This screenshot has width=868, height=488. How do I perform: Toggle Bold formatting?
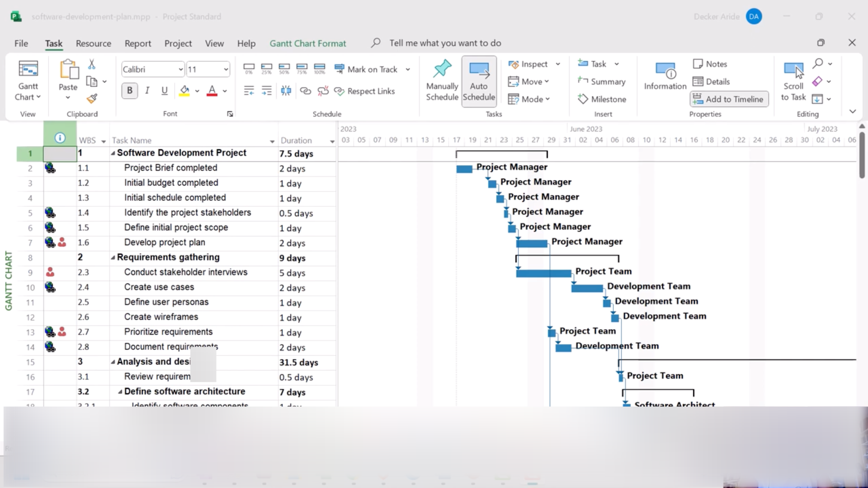click(130, 91)
